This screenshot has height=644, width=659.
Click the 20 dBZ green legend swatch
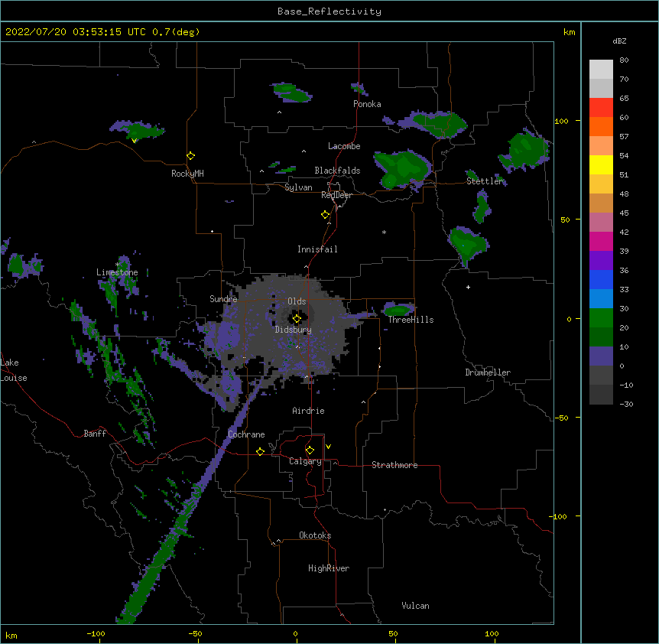601,318
